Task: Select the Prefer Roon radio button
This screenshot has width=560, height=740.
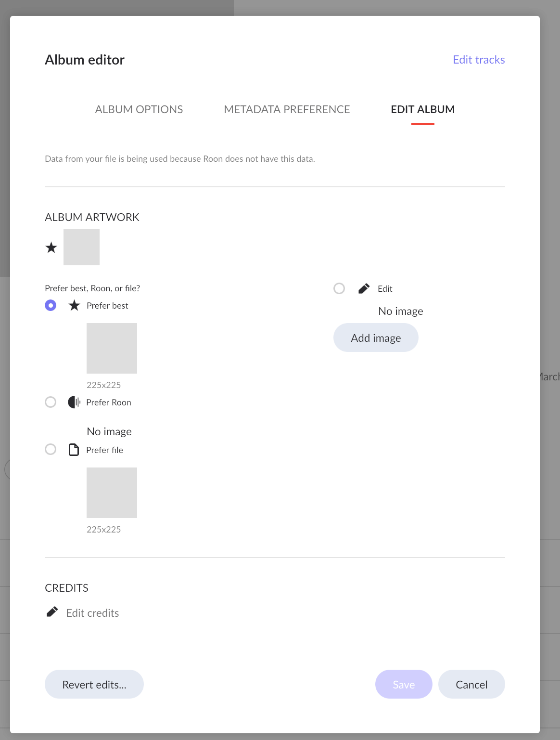Action: (51, 402)
